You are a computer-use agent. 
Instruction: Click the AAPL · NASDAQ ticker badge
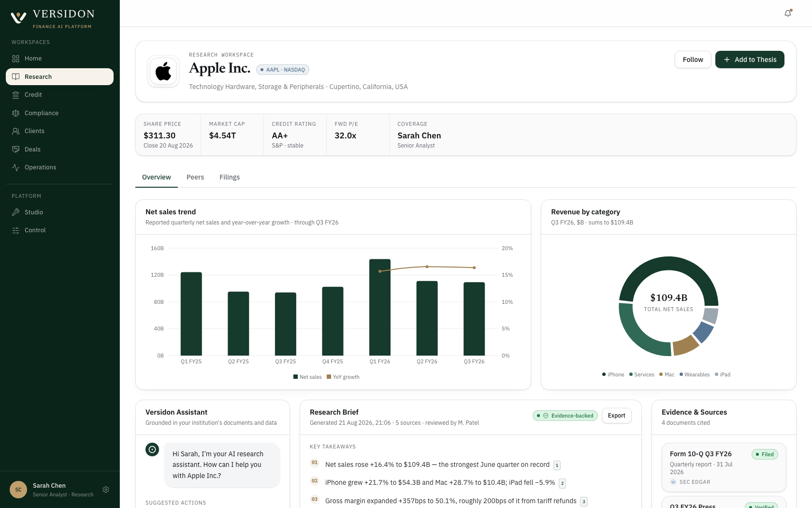coord(282,70)
